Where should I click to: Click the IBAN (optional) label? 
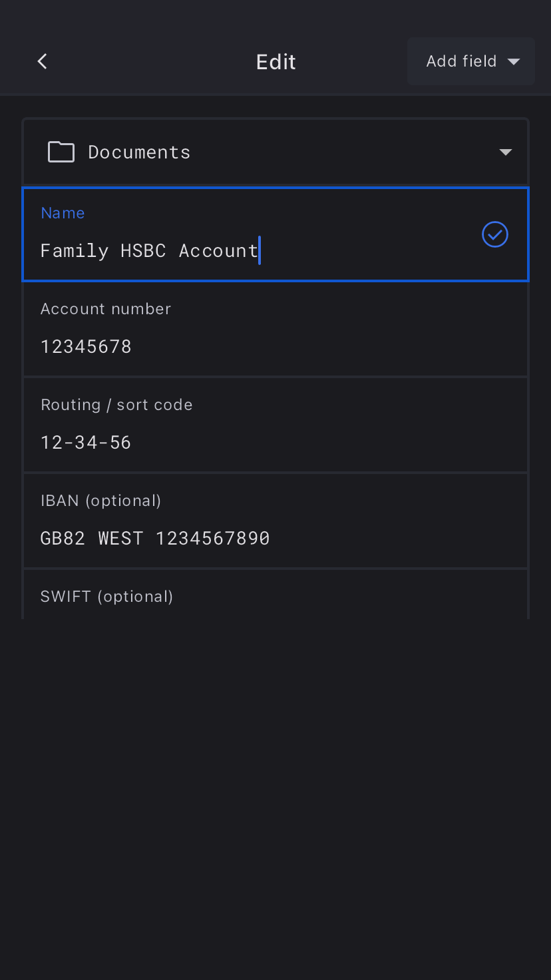click(100, 501)
